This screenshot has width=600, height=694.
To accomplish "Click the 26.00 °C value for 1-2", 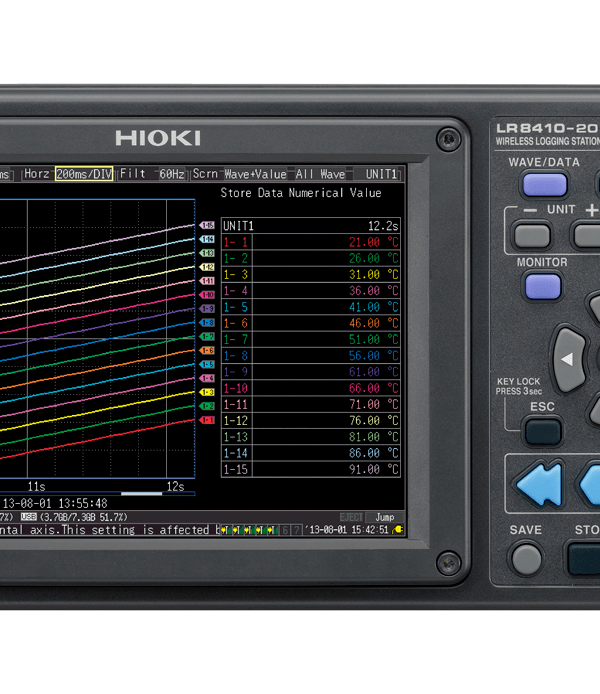I will [x=374, y=258].
